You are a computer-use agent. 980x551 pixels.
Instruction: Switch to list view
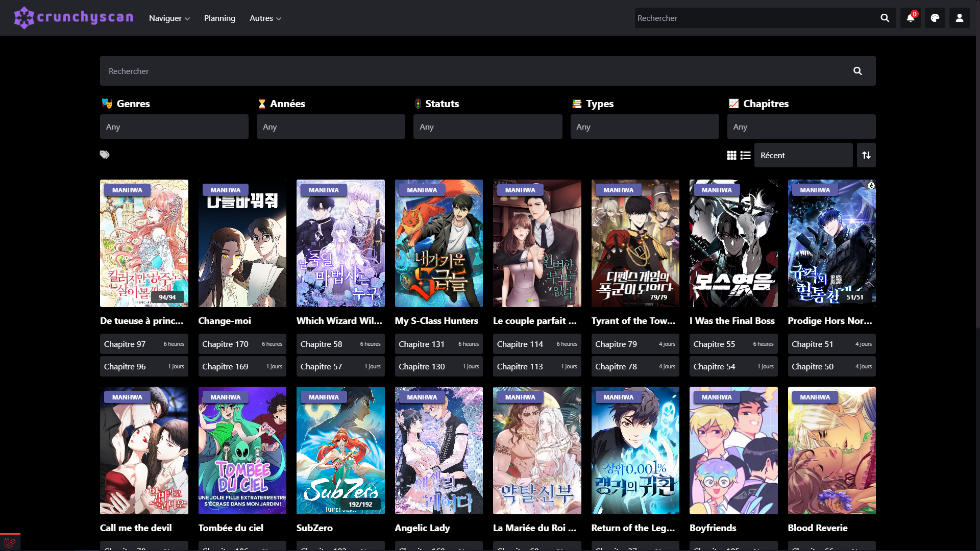coord(745,155)
